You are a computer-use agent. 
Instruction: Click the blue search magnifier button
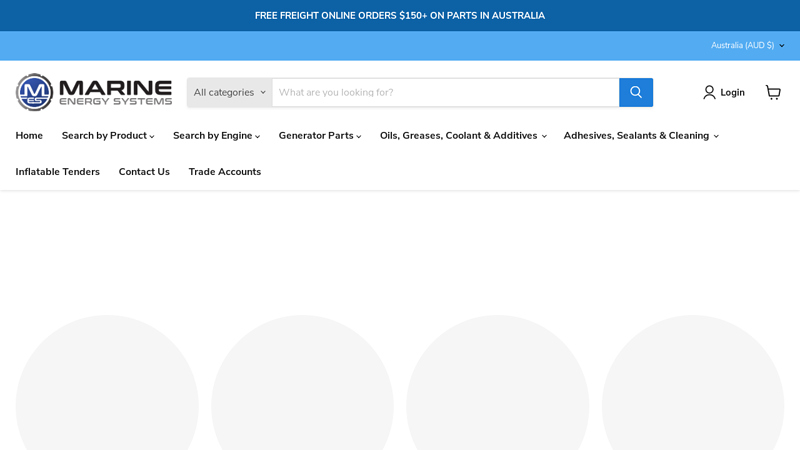click(x=636, y=92)
